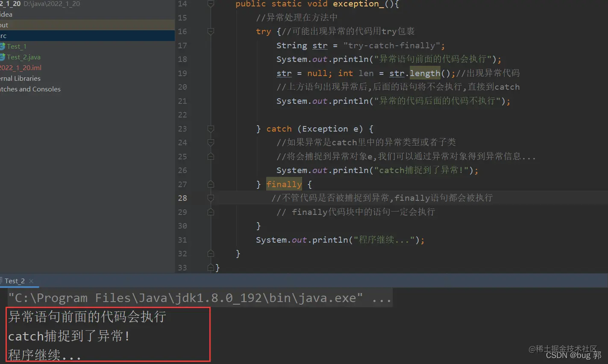Fold the comment block starting at line 28
Viewport: 608px width, 364px height.
click(x=211, y=198)
